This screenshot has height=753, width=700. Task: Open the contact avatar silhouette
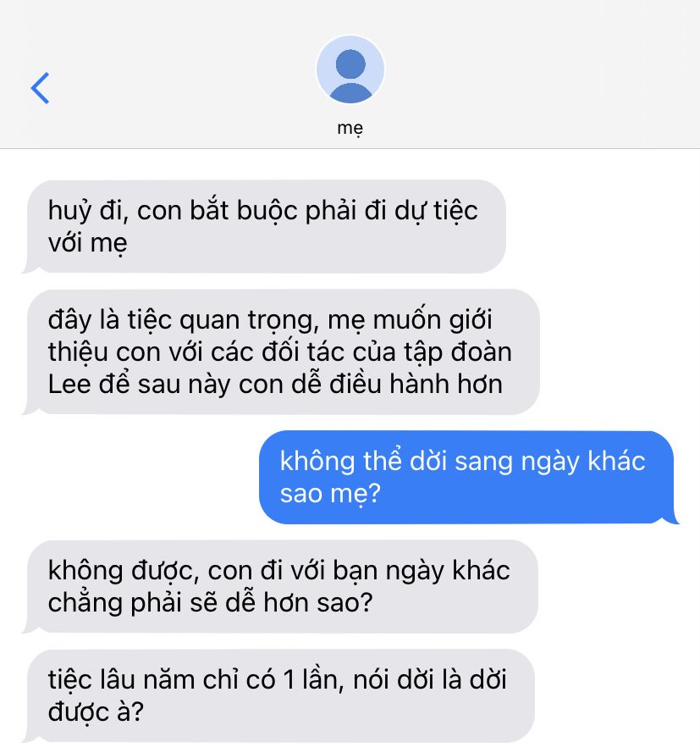pos(350,69)
